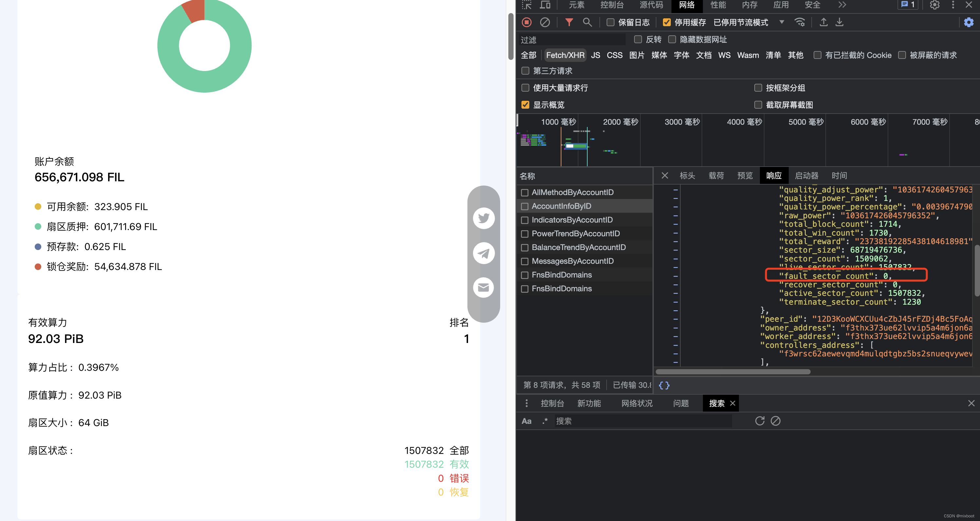
Task: Stop recording network log
Action: pyautogui.click(x=527, y=23)
